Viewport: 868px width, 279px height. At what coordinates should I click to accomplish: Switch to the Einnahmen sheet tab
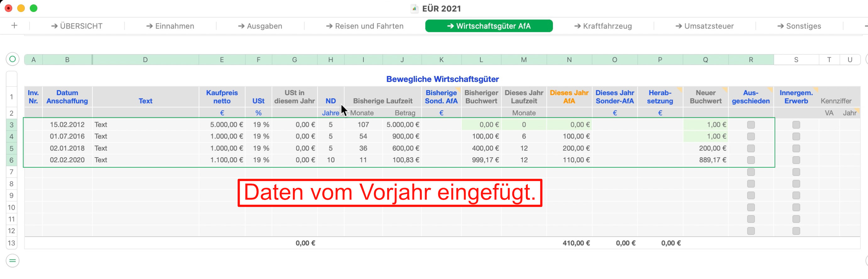click(170, 26)
